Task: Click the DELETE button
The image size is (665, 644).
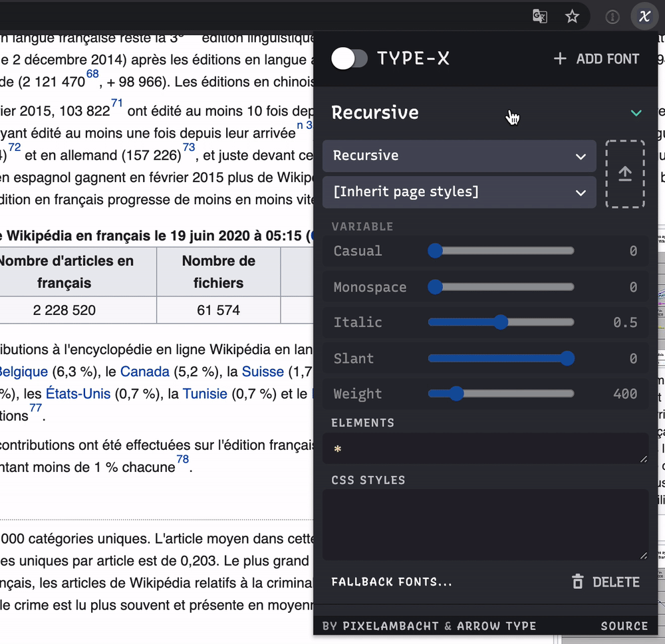Action: [606, 582]
